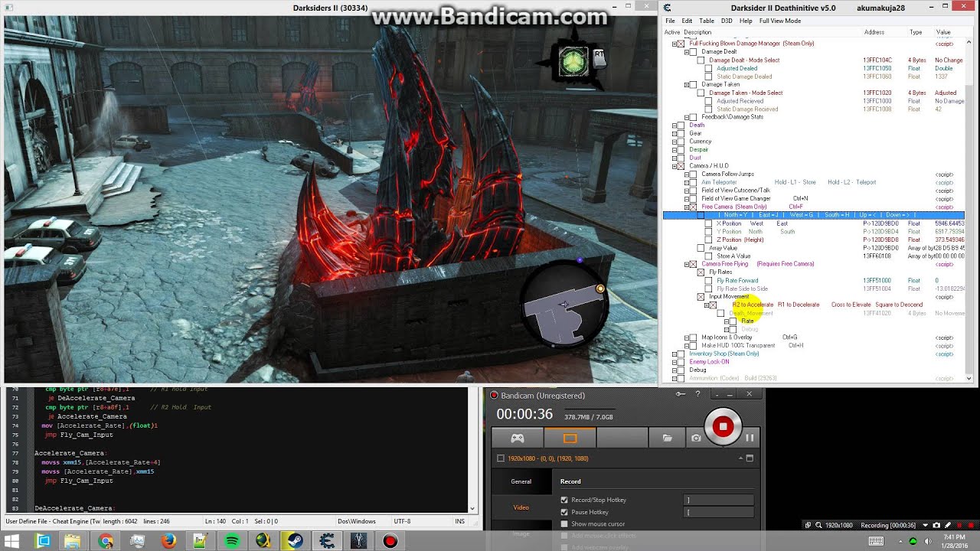Collapse the Damage Taken node
Image resolution: width=980 pixels, height=551 pixels.
[687, 85]
